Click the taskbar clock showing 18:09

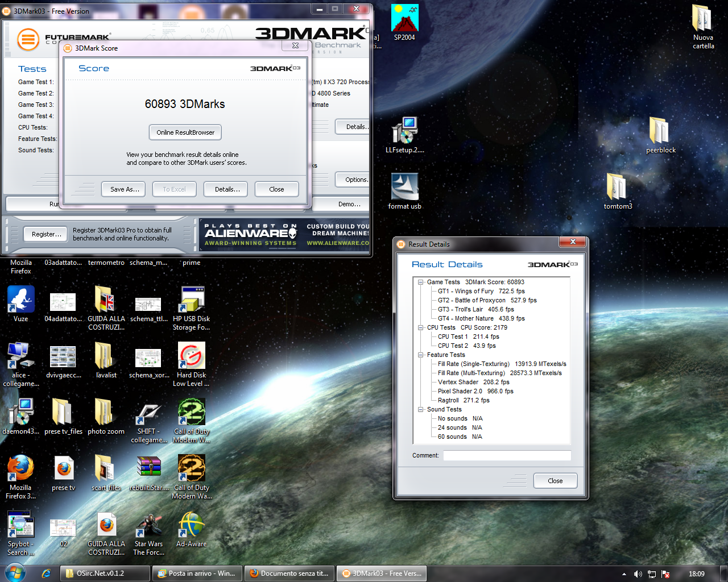coord(696,574)
